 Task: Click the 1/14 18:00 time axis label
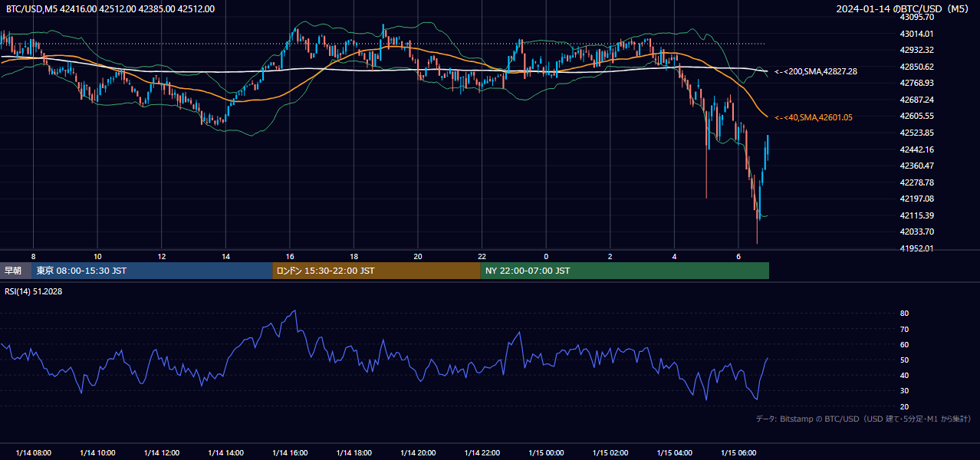(354, 452)
